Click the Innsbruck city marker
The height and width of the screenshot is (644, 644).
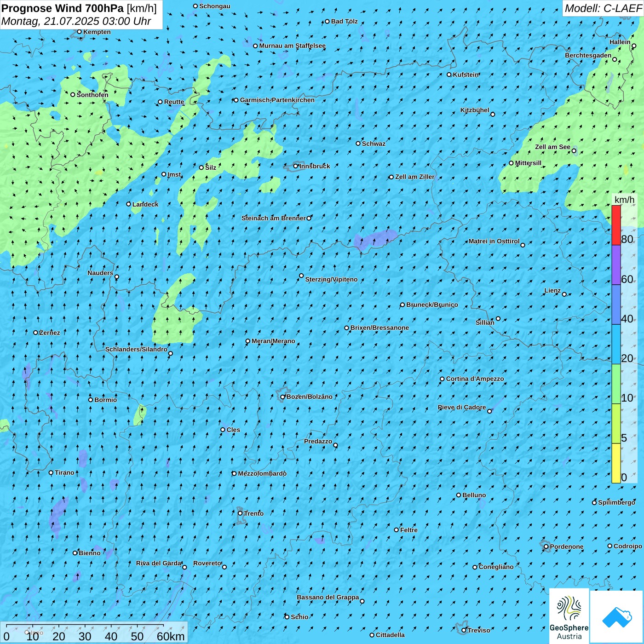click(296, 166)
